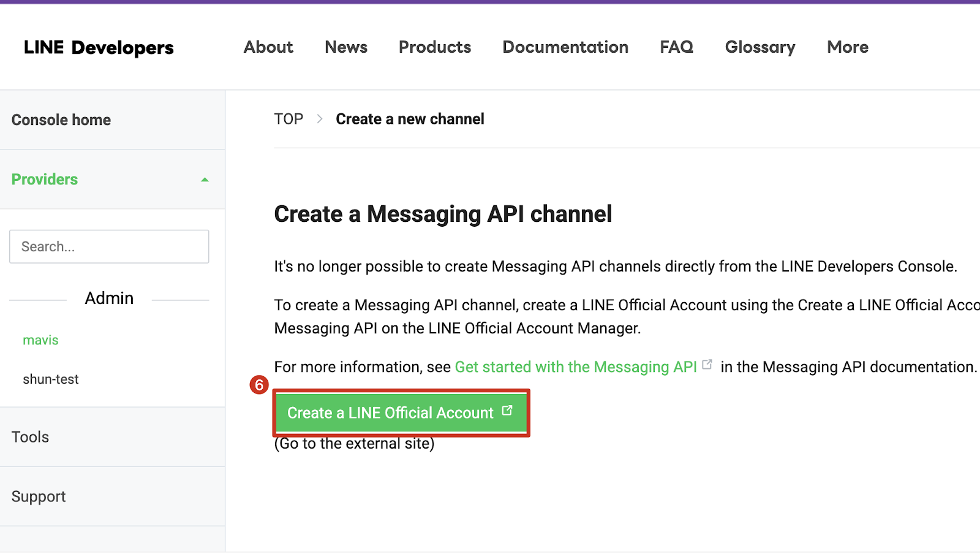Click external-link icon inside the green button
This screenshot has width=980, height=554.
coord(507,411)
